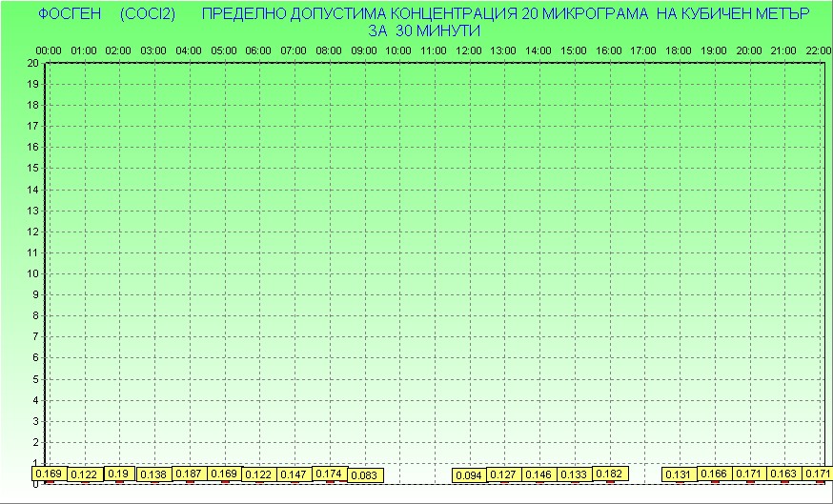The image size is (833, 504).
Task: Click the 07:00 time axis label
Action: tap(294, 51)
